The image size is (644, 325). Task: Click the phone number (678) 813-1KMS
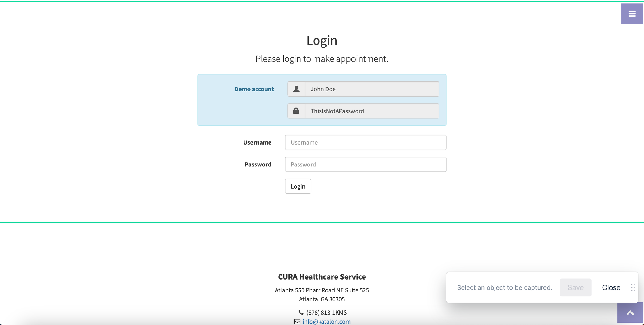click(x=326, y=312)
